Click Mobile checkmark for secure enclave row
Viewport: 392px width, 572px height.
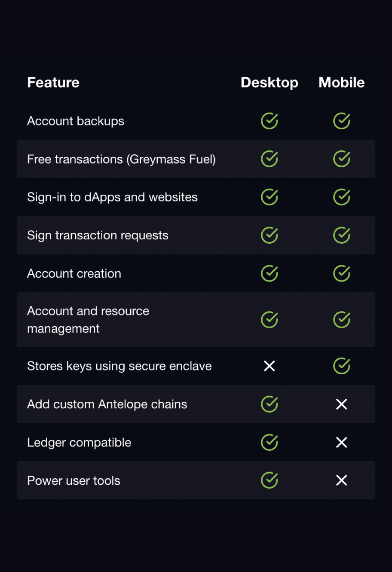pos(342,366)
